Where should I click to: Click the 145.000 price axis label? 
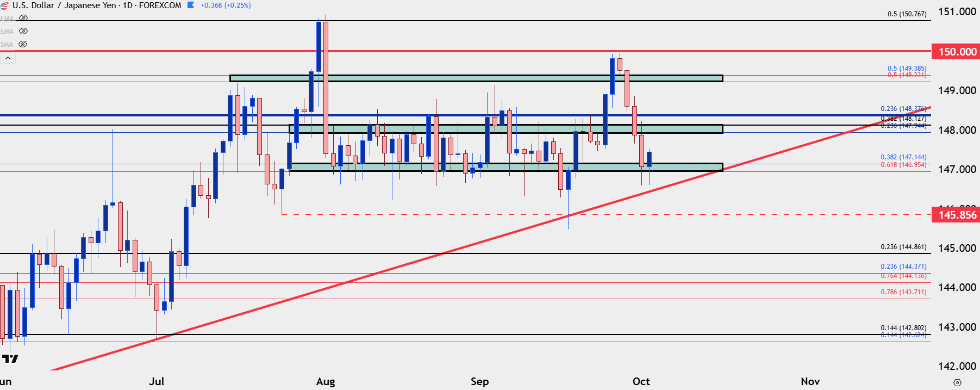957,248
